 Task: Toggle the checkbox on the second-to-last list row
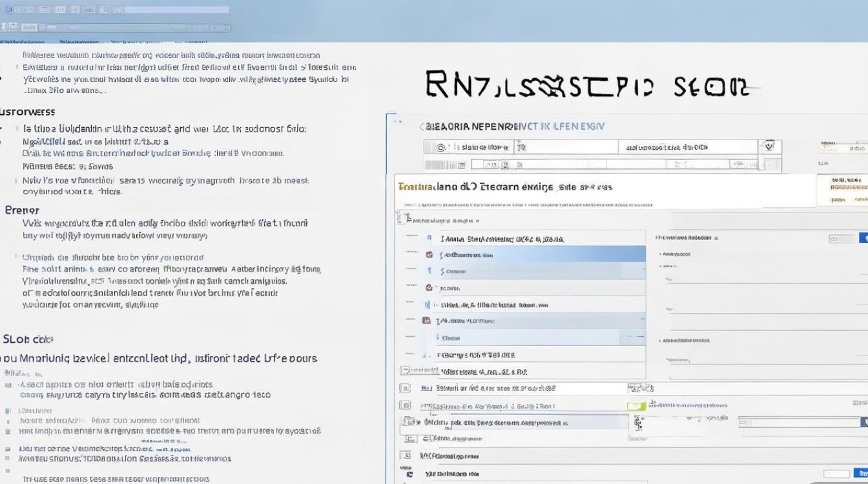[405, 456]
